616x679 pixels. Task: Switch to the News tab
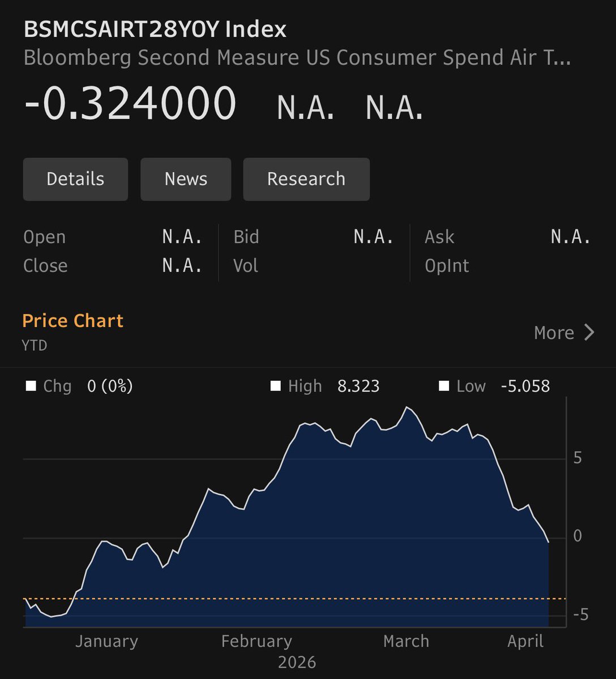click(186, 179)
